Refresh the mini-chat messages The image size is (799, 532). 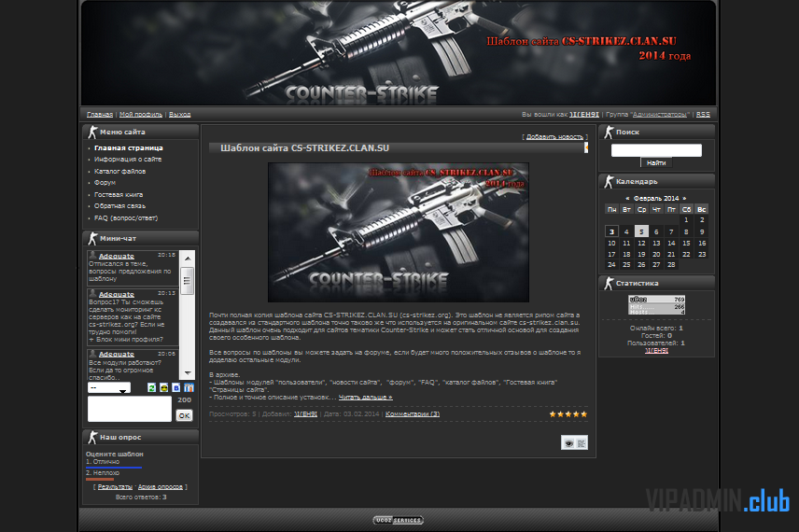coord(151,387)
